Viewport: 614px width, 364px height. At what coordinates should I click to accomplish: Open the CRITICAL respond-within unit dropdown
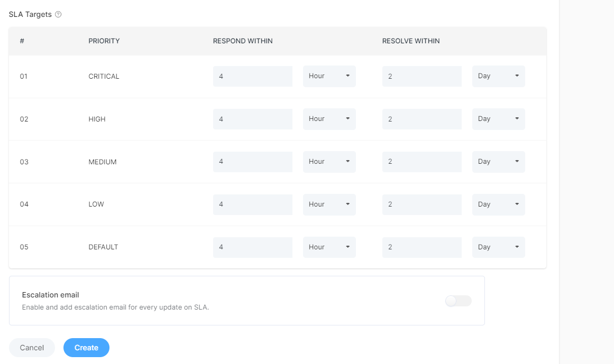coord(329,76)
